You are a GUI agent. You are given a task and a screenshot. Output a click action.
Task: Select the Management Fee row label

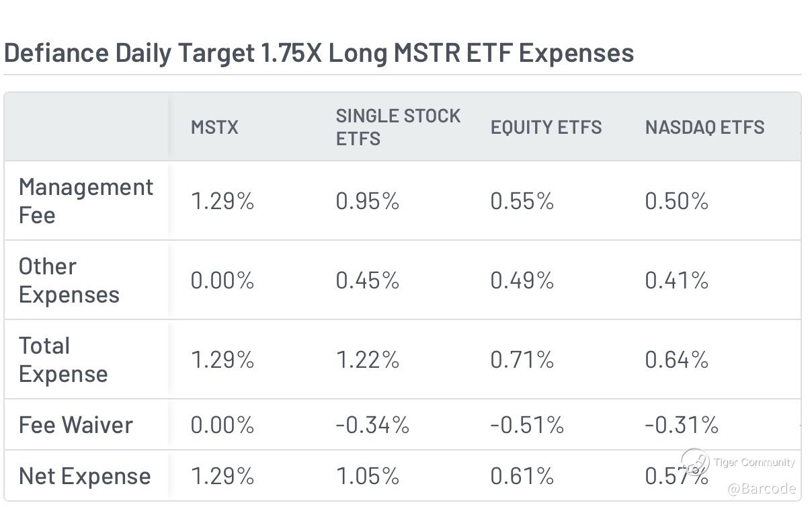[x=85, y=201]
